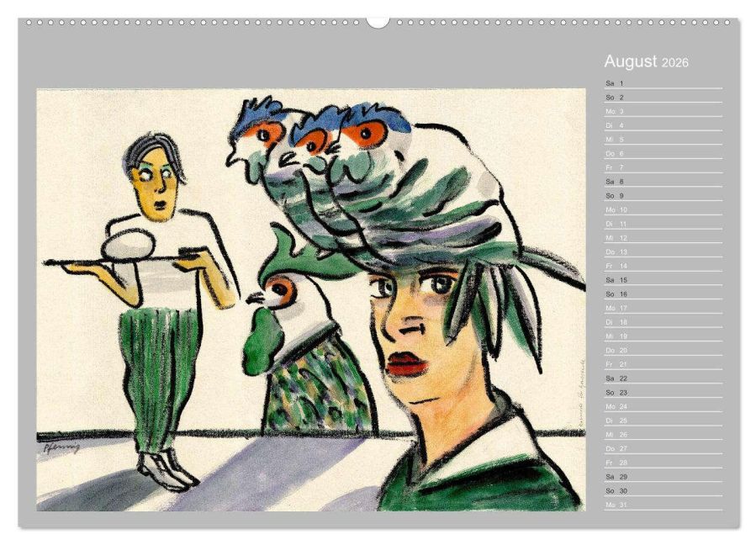Select Sa 15 in the date list
Image resolution: width=756 pixels, height=545 pixels.
(x=663, y=280)
